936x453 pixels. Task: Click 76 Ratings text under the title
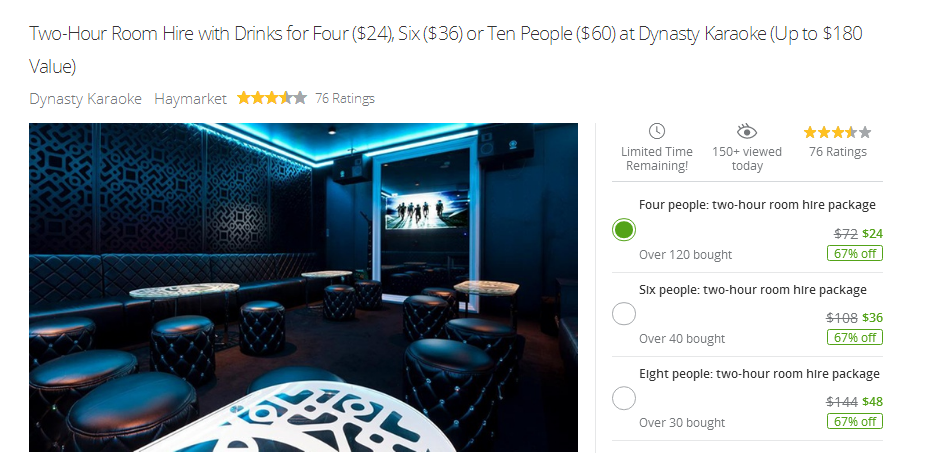[x=344, y=98]
